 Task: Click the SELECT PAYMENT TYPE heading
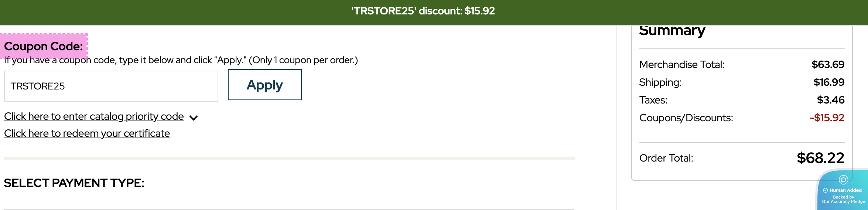(74, 183)
